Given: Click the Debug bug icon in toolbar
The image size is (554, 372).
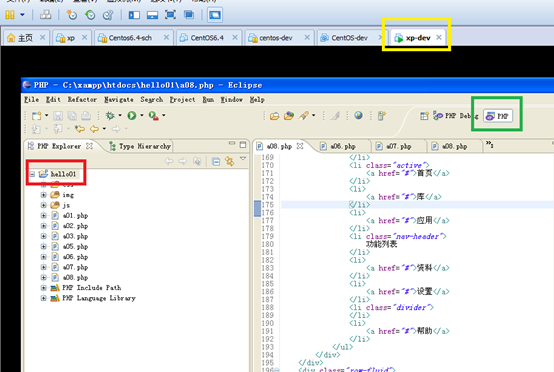Looking at the screenshot, I should [x=110, y=116].
